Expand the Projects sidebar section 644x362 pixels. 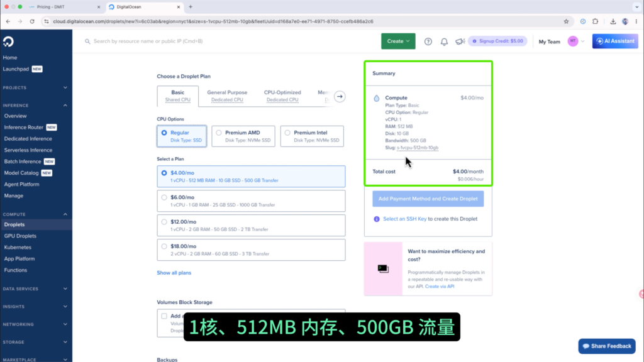pos(65,88)
